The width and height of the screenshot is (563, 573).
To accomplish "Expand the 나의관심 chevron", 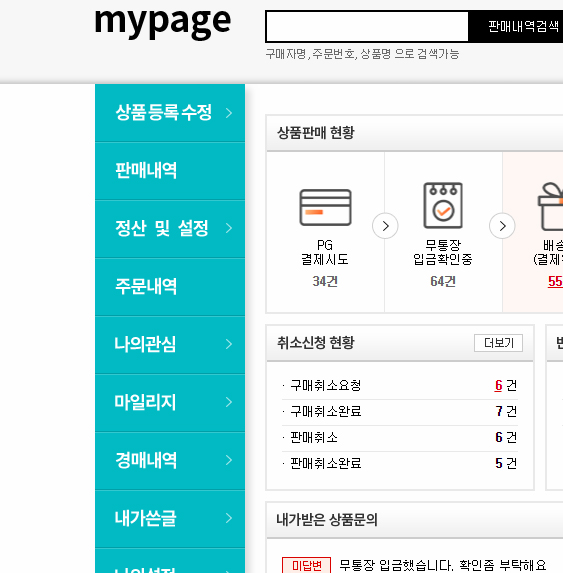I will point(229,344).
